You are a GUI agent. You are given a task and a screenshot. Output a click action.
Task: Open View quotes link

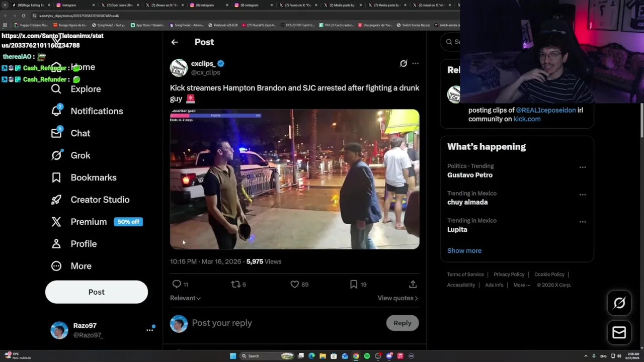[397, 298]
